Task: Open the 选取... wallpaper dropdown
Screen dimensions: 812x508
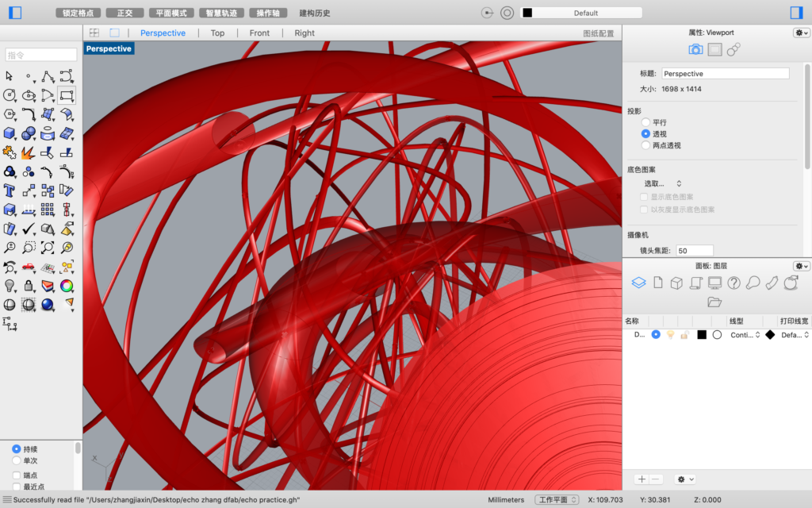Action: click(x=662, y=183)
